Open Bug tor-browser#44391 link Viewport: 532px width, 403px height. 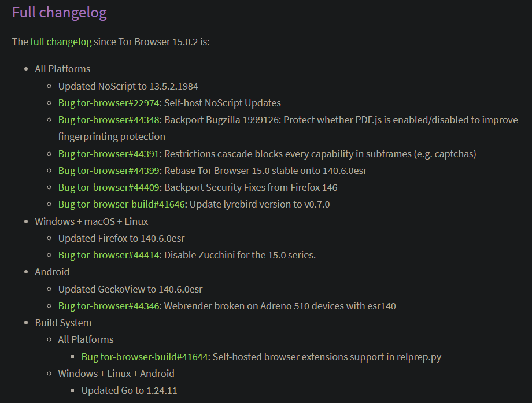[110, 154]
